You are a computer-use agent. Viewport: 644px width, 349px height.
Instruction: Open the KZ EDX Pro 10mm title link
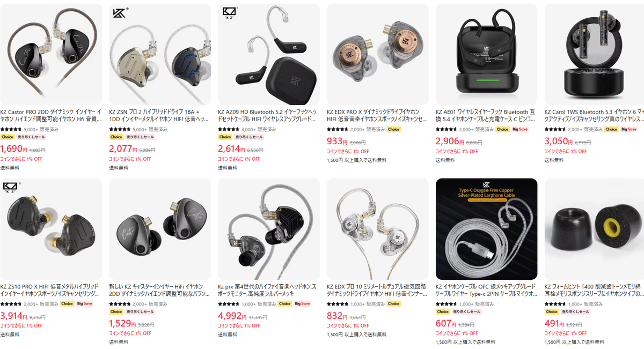point(378,290)
